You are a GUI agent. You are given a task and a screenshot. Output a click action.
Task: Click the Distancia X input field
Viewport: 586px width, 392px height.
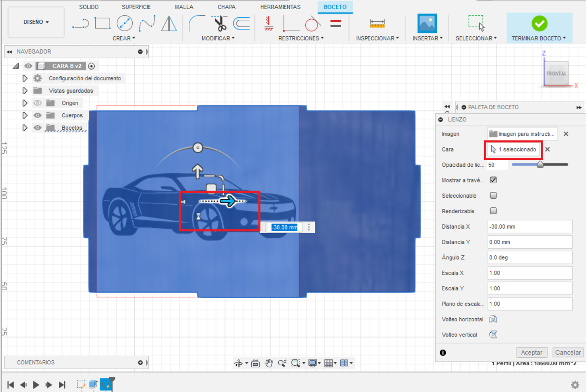point(530,226)
